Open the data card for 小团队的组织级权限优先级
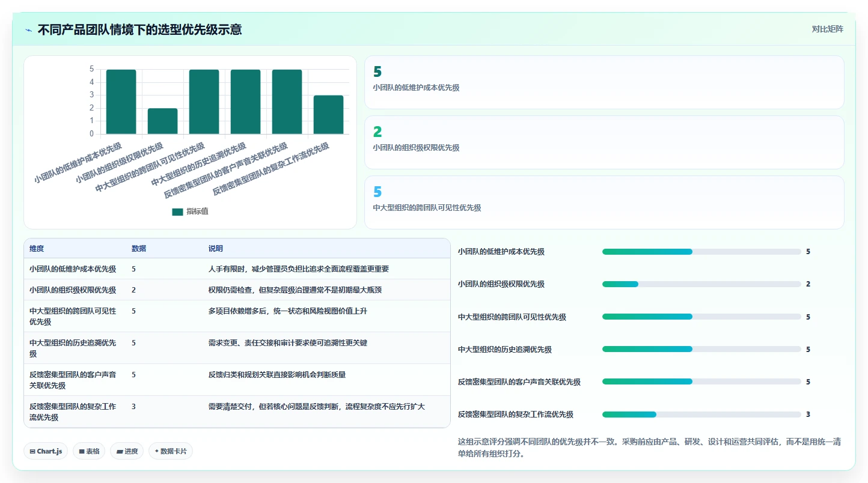The height and width of the screenshot is (483, 868). (604, 142)
